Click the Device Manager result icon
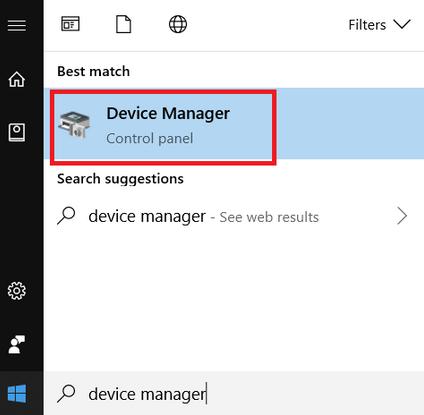This screenshot has height=415, width=424. 75,125
